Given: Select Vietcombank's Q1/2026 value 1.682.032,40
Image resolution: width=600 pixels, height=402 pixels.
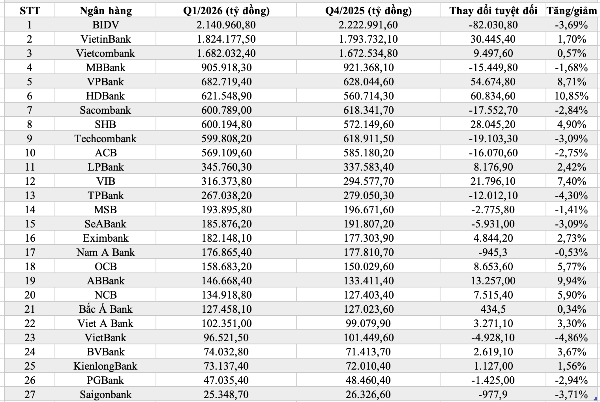Looking at the screenshot, I should (226, 53).
